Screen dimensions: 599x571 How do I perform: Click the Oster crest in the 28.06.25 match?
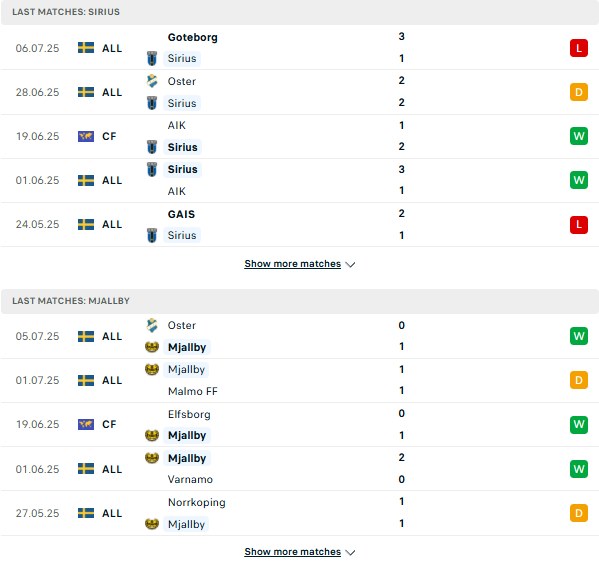pyautogui.click(x=152, y=81)
